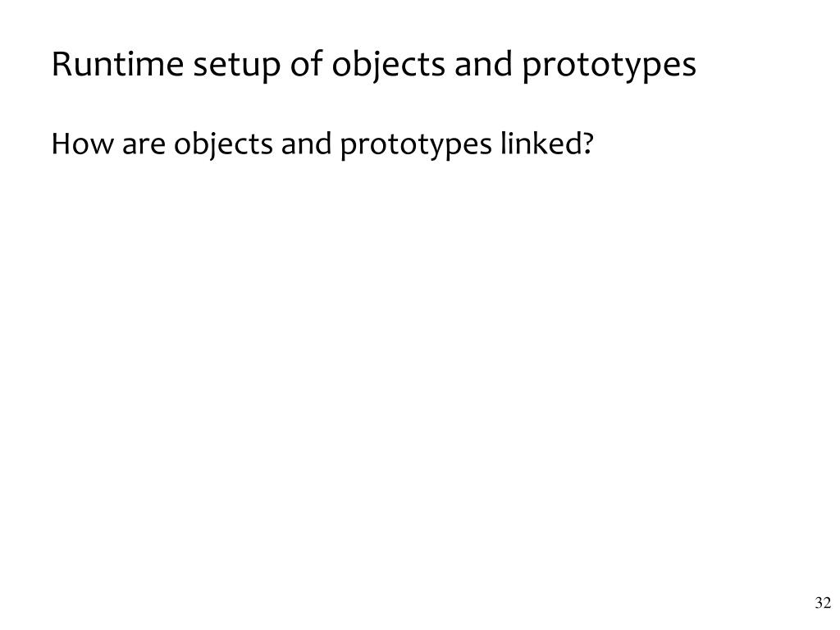This screenshot has width=840, height=630.
Task: Click "prototypes" in the subtitle question
Action: pyautogui.click(x=416, y=146)
